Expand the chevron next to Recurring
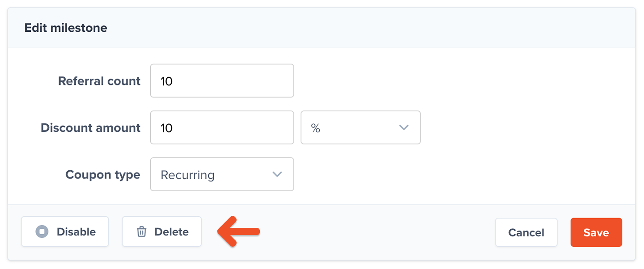644x269 pixels. pos(277,174)
